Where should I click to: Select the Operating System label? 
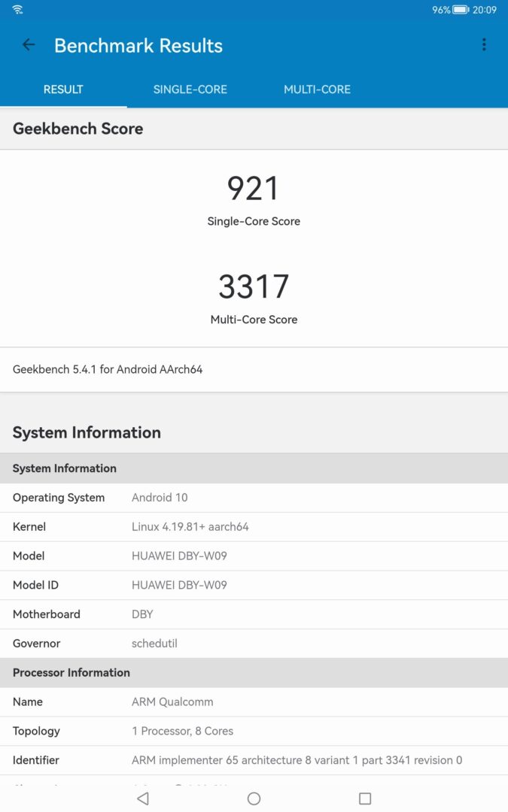point(59,498)
